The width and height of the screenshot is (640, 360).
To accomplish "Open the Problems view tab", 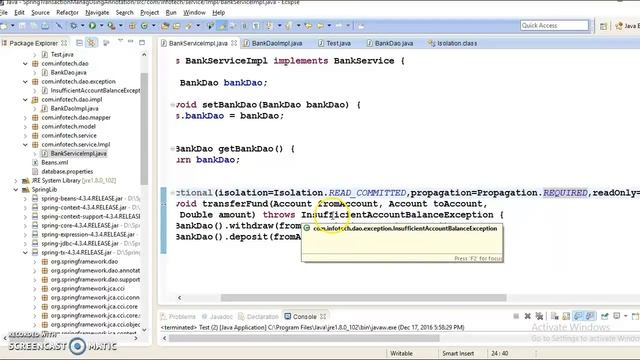I will tap(178, 316).
